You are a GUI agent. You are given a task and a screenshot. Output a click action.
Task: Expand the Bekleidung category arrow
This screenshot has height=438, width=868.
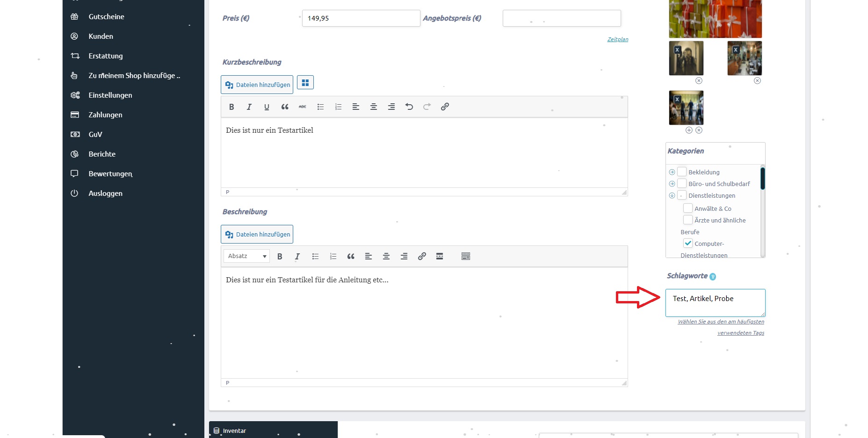click(x=672, y=172)
